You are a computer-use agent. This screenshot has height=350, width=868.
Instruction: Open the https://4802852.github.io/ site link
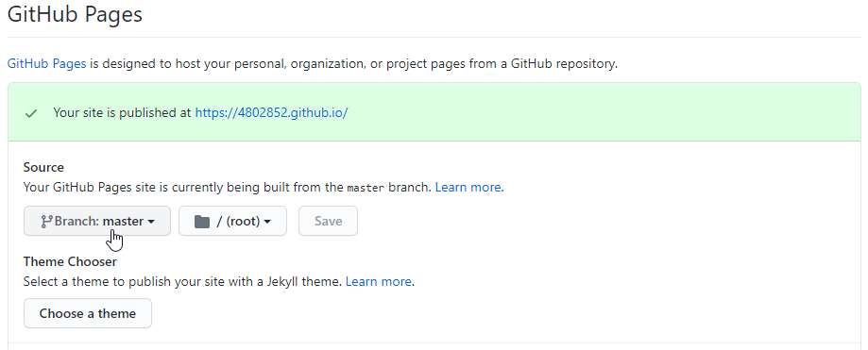[x=271, y=113]
